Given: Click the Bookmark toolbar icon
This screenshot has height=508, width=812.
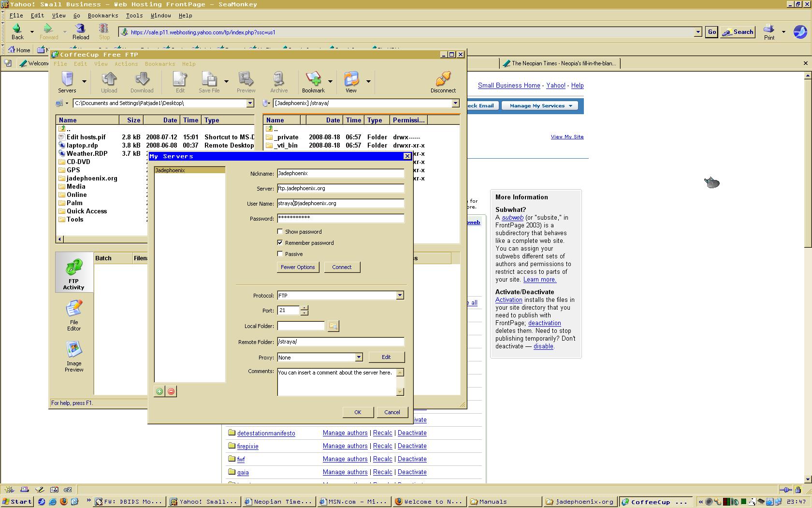Looking at the screenshot, I should coord(313,82).
